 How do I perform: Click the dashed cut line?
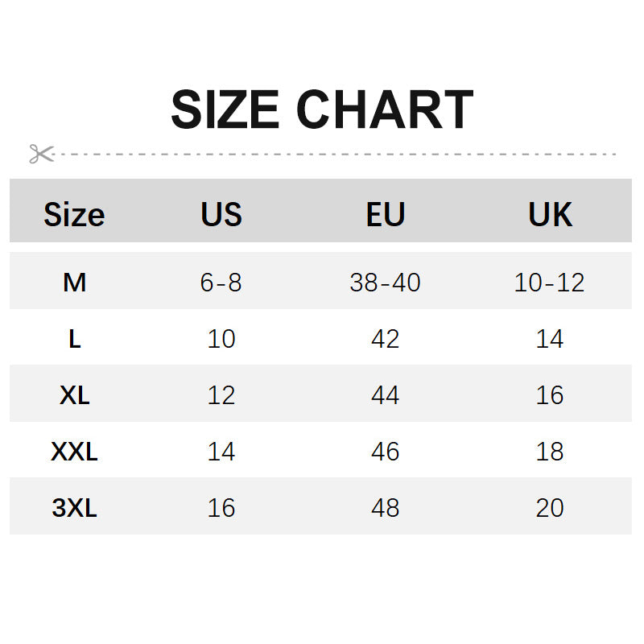point(338,154)
